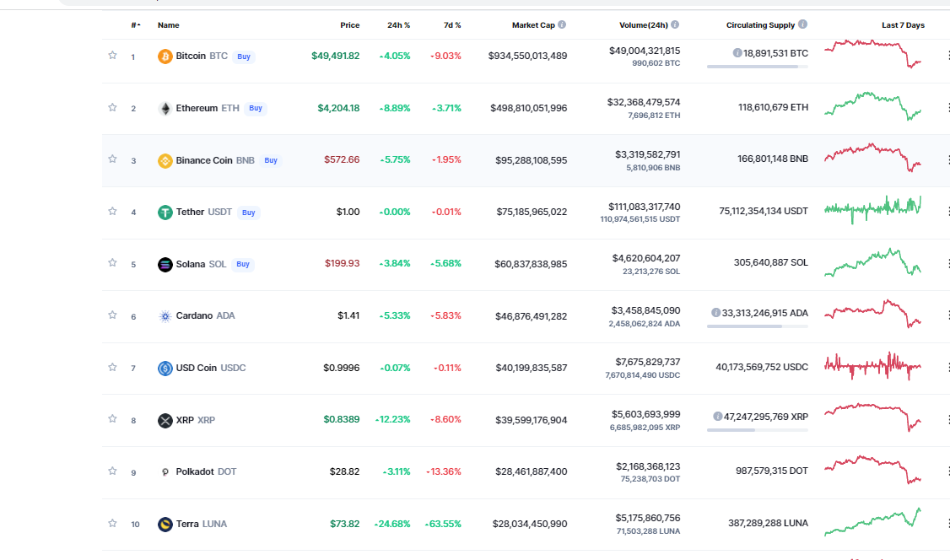
Task: Open the Tether 7-day sparkline chart
Action: click(x=872, y=209)
